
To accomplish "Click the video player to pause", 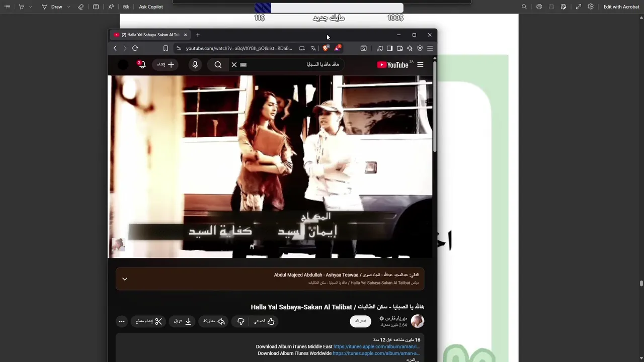I will (x=270, y=166).
